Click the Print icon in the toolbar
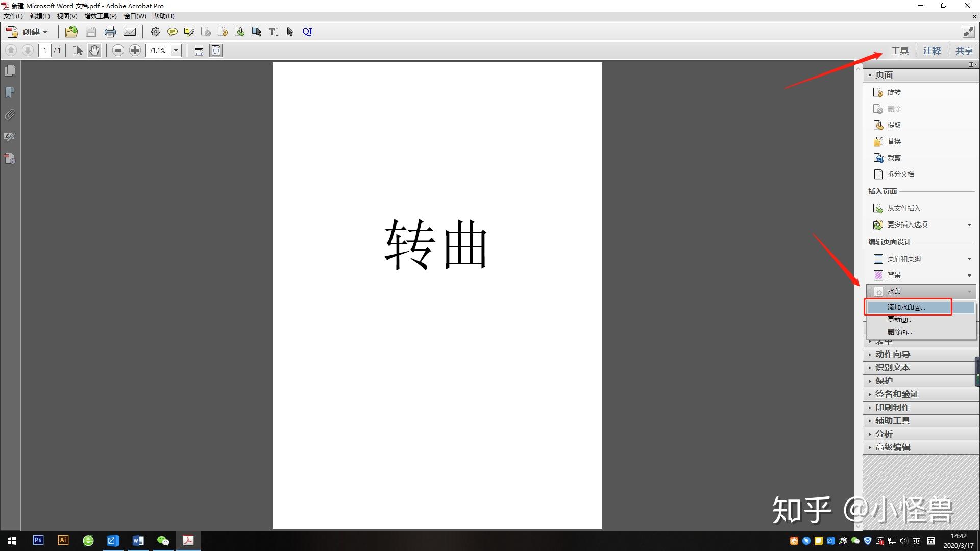The image size is (980, 551). click(110, 31)
